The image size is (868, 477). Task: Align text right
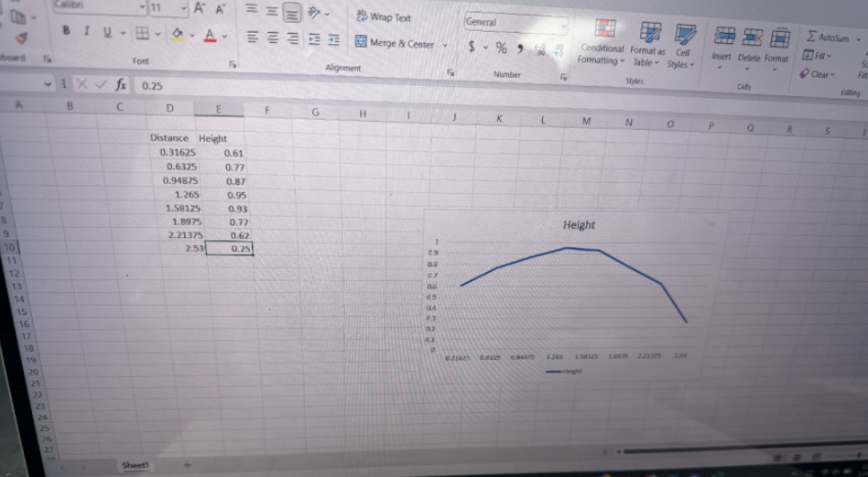[x=293, y=38]
